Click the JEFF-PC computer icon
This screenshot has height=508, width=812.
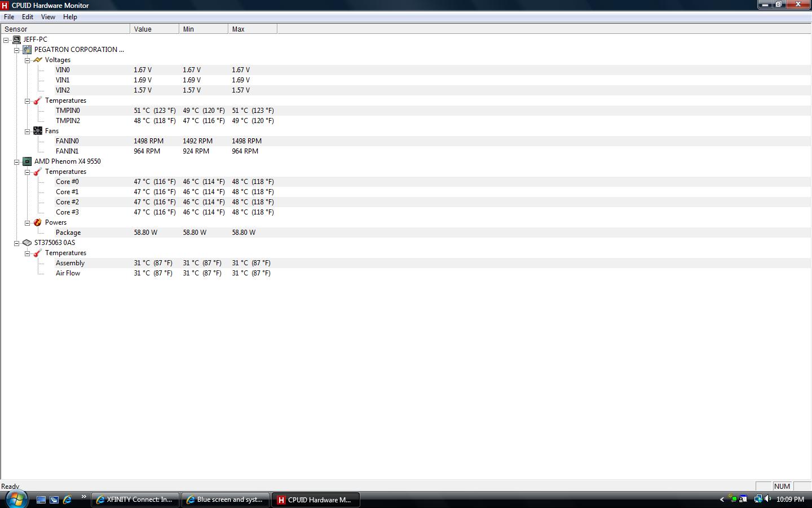pyautogui.click(x=16, y=40)
